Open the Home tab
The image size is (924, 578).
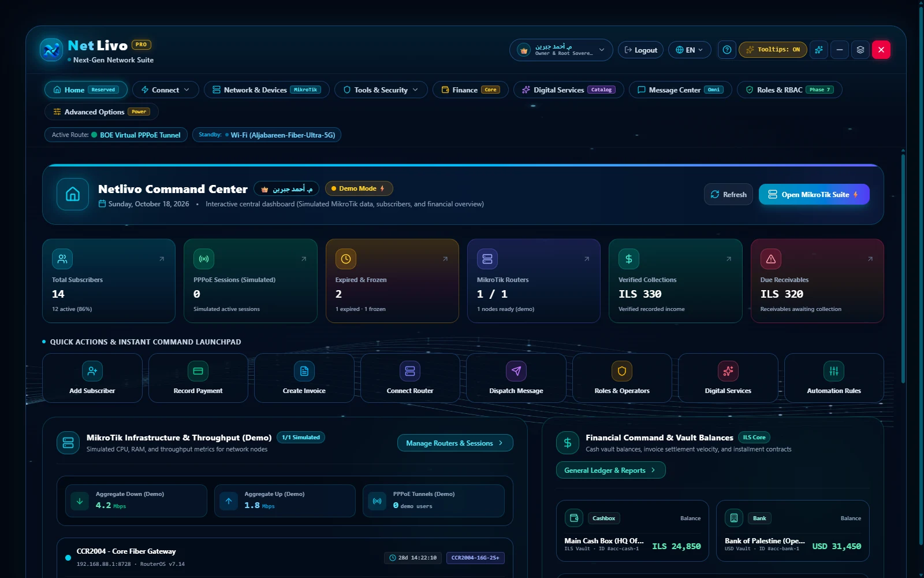click(86, 90)
